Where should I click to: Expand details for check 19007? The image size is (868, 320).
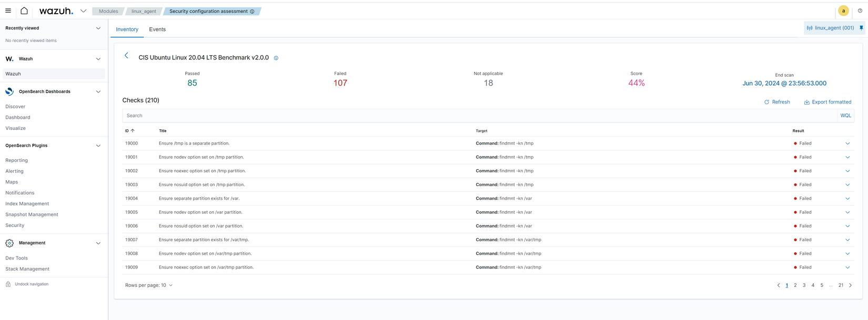click(x=847, y=240)
